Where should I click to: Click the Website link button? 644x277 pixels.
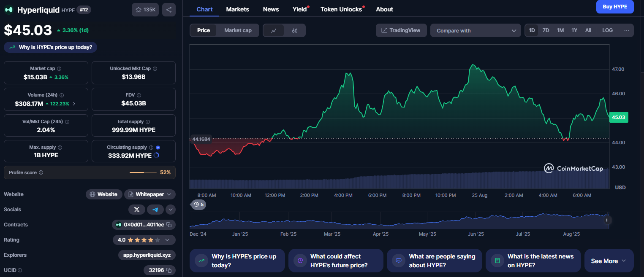pos(104,194)
